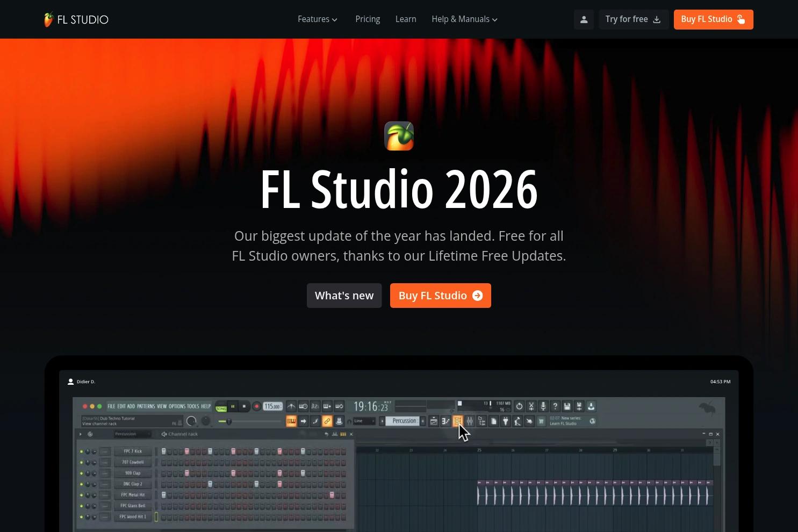
Task: Open the PATTERNS menu in FL Studio
Action: pos(146,406)
